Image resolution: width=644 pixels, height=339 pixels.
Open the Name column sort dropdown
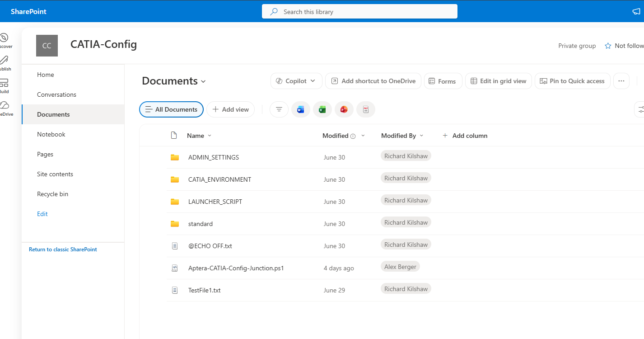click(x=210, y=136)
